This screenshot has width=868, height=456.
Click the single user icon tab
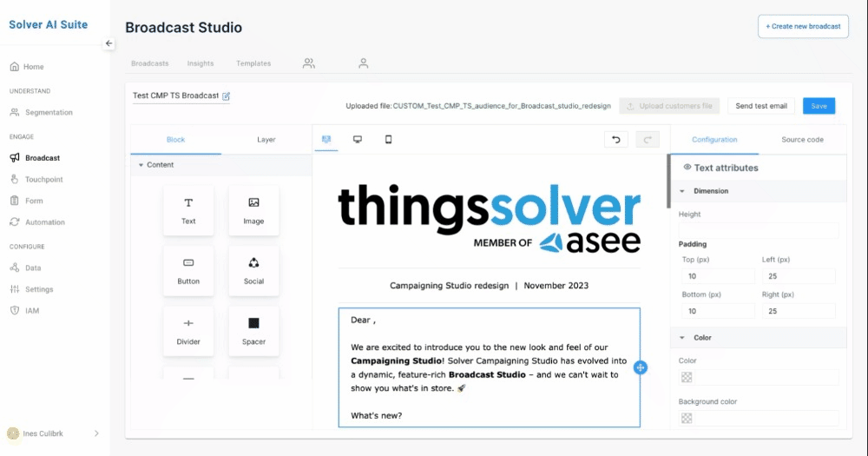pos(363,63)
